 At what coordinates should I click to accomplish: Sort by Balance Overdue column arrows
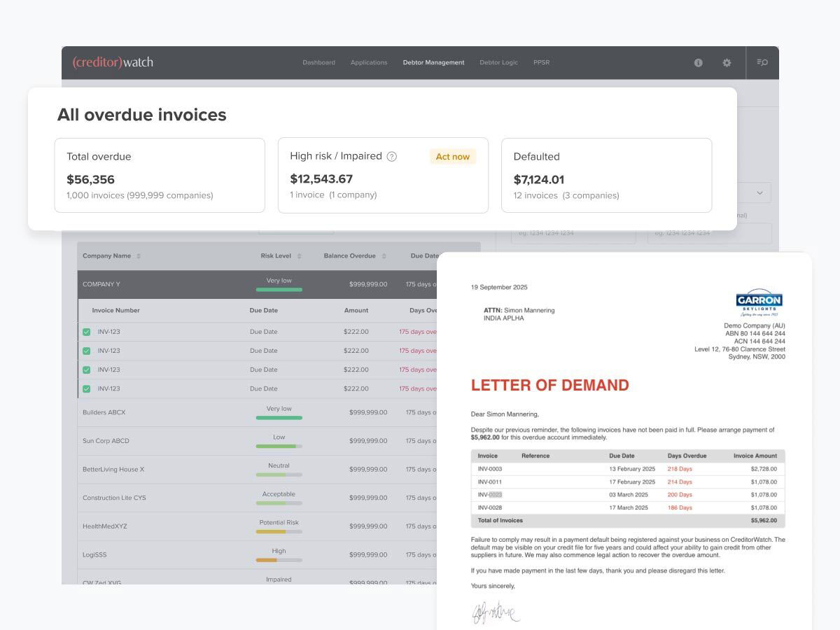click(384, 256)
